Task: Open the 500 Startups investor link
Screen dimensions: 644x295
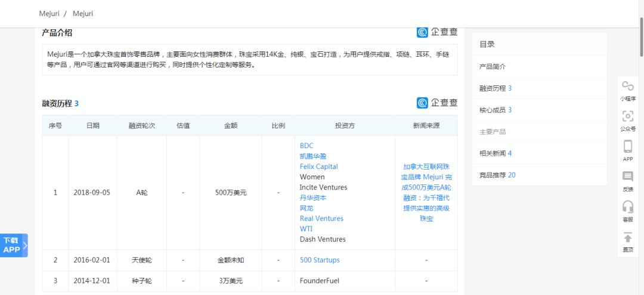Action: coord(320,260)
